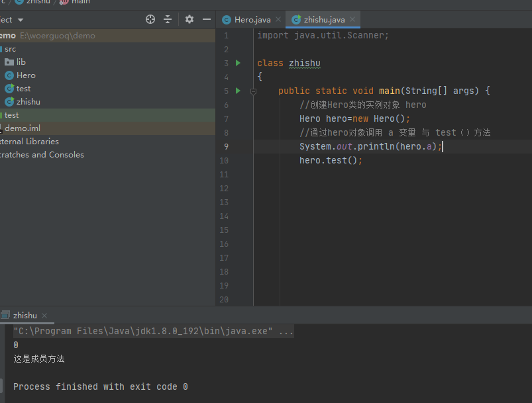Click line number 9 in the gutter
The image size is (532, 403).
pyautogui.click(x=226, y=147)
